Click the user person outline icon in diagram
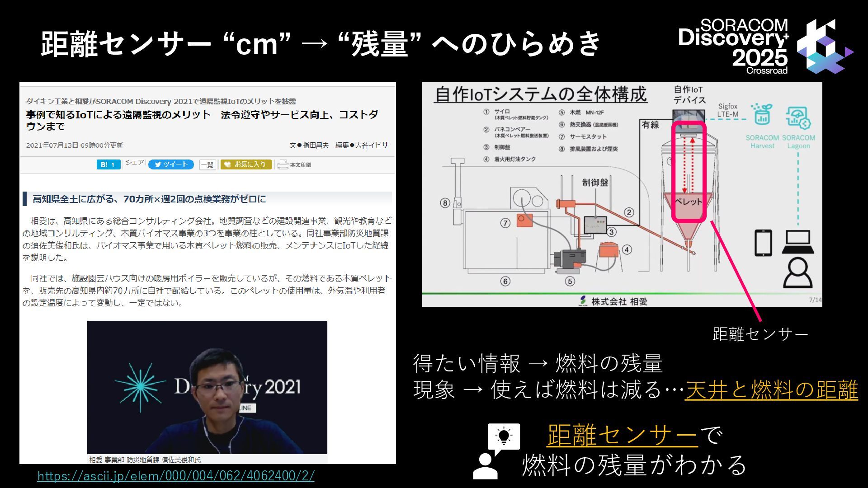 (798, 273)
